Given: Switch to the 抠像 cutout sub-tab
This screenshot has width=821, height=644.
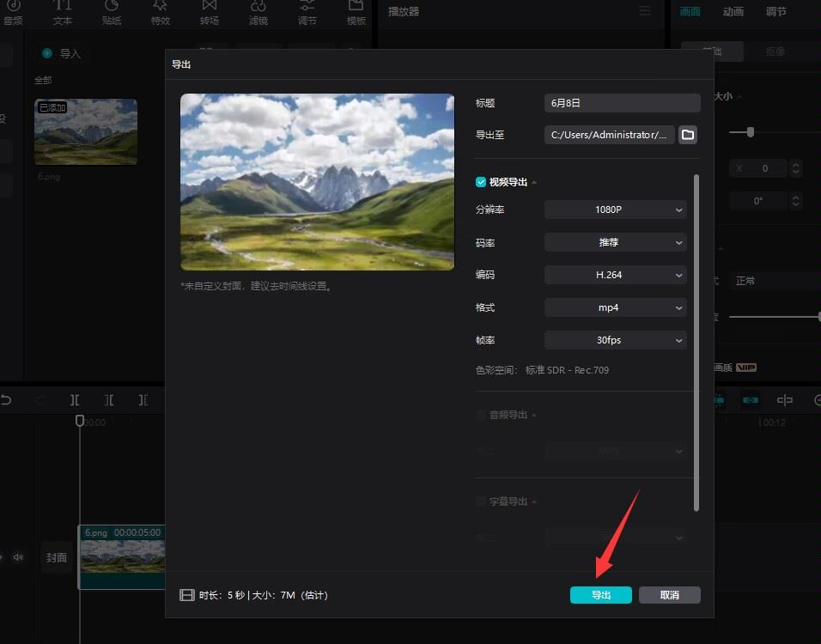Looking at the screenshot, I should pos(775,52).
